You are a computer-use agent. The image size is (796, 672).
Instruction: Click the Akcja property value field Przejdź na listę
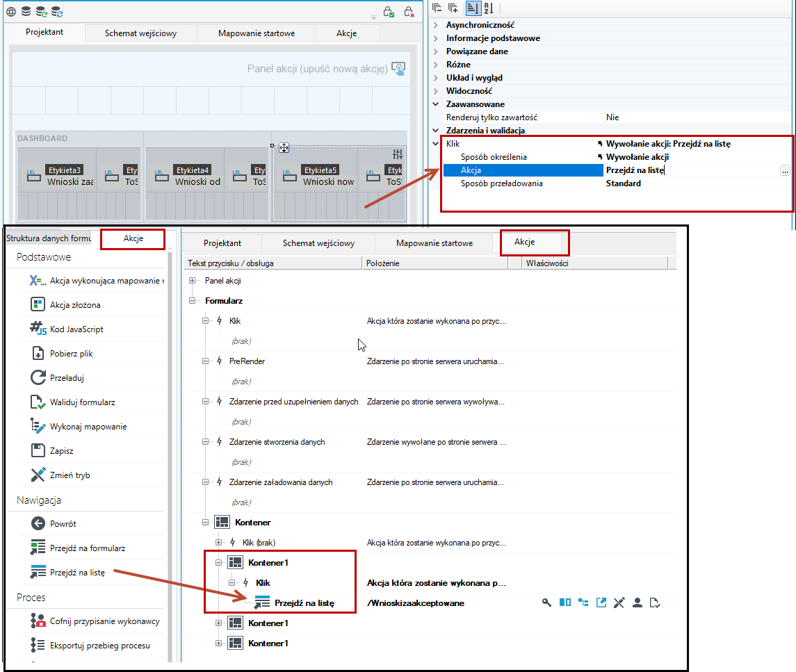[x=692, y=170]
